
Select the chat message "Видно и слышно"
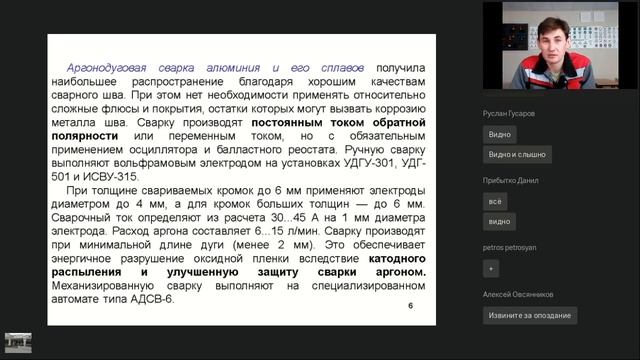click(x=517, y=155)
